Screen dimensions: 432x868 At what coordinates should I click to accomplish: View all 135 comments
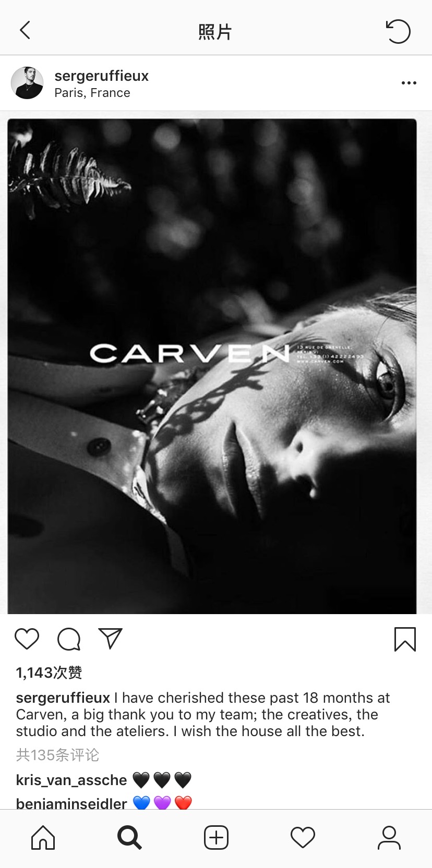(57, 755)
